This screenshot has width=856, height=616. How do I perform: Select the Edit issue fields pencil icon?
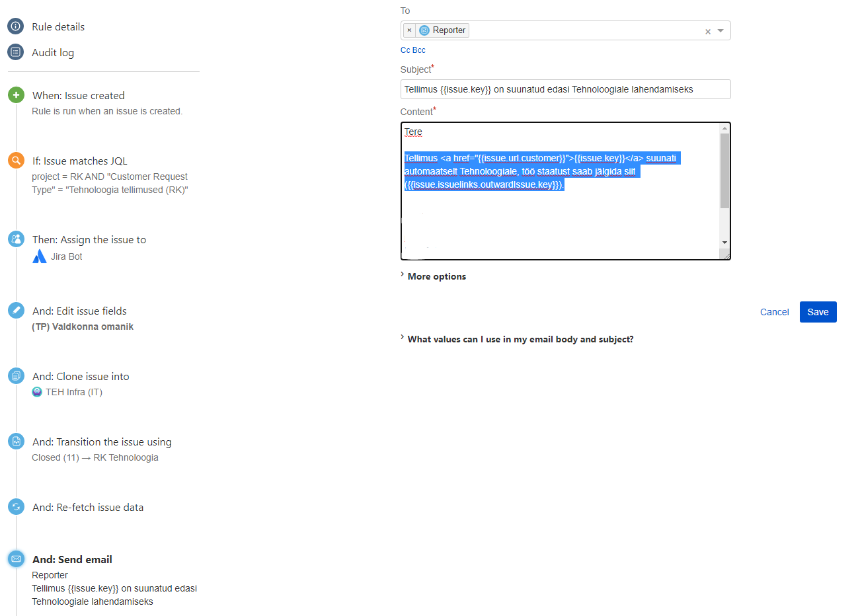pos(16,311)
